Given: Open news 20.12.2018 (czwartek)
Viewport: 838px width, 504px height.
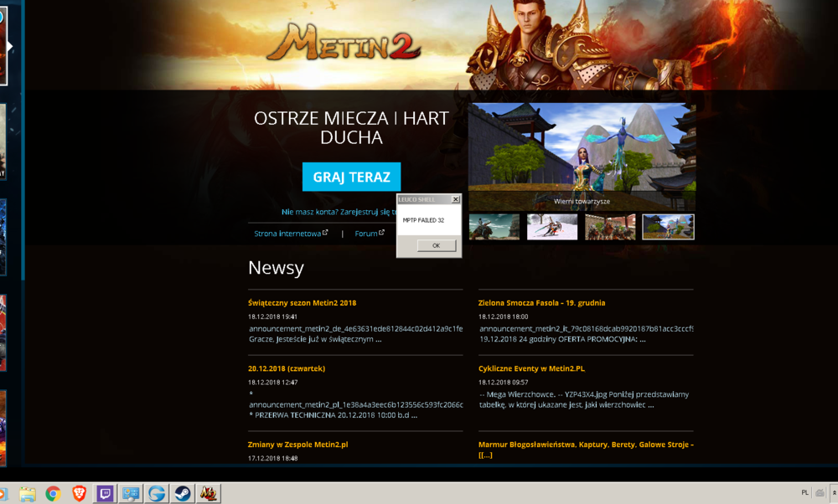Looking at the screenshot, I should pos(287,368).
